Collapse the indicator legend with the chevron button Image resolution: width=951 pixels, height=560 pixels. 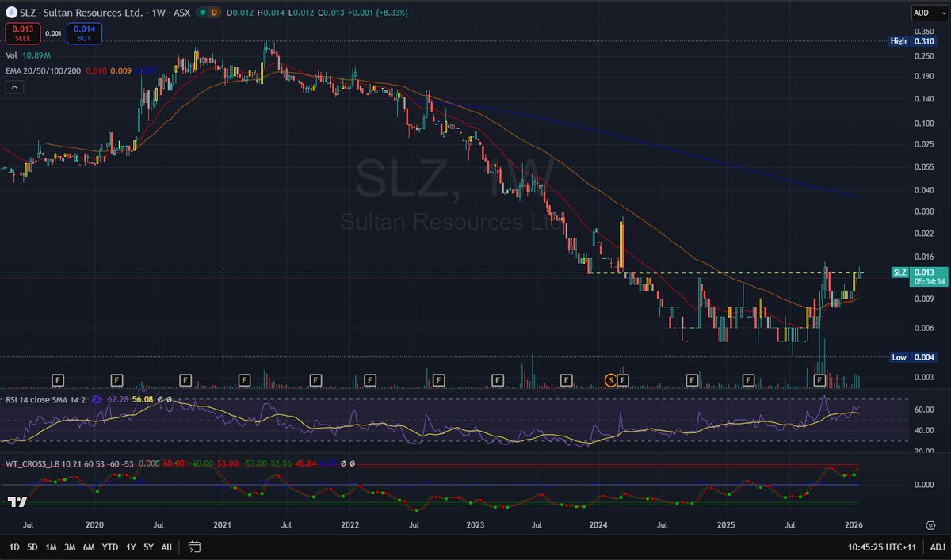tap(13, 87)
